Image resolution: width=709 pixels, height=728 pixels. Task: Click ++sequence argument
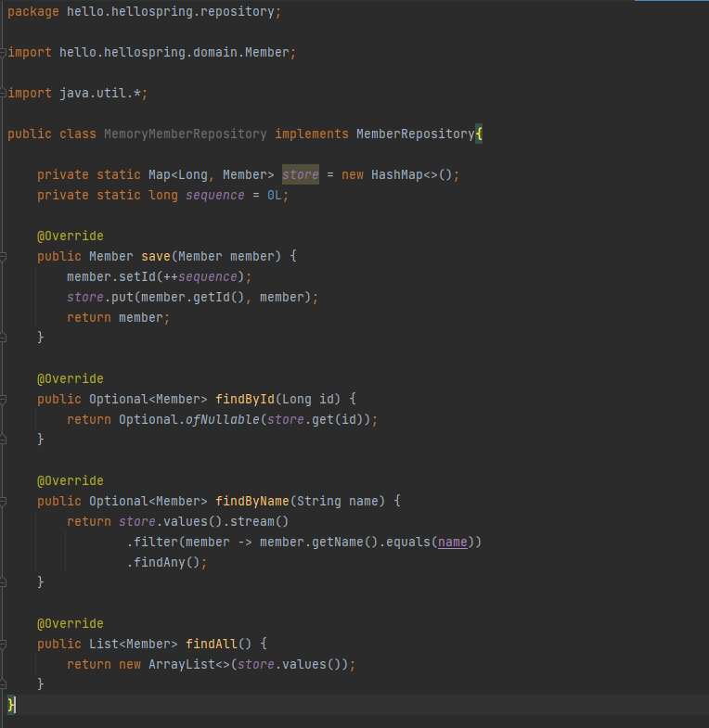[x=200, y=277]
